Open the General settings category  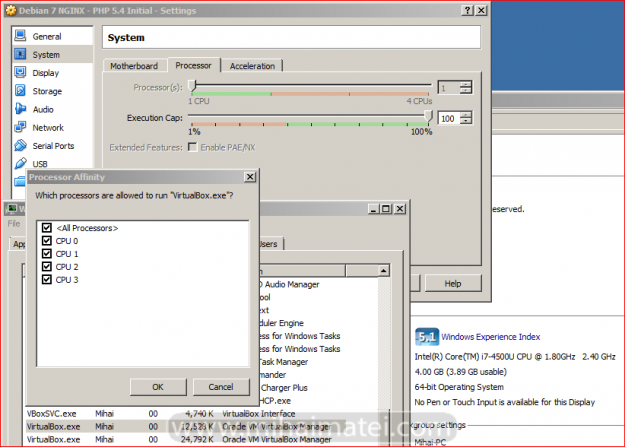(x=52, y=36)
